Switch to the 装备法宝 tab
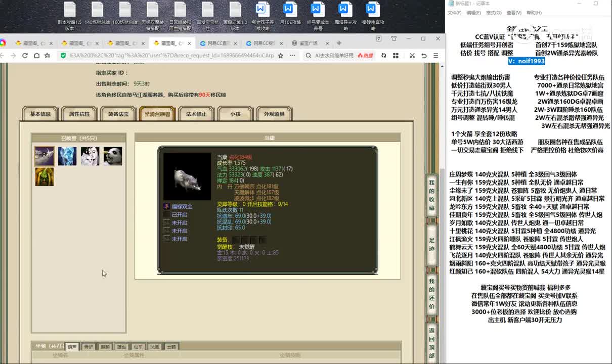This screenshot has width=612, height=364. (118, 114)
